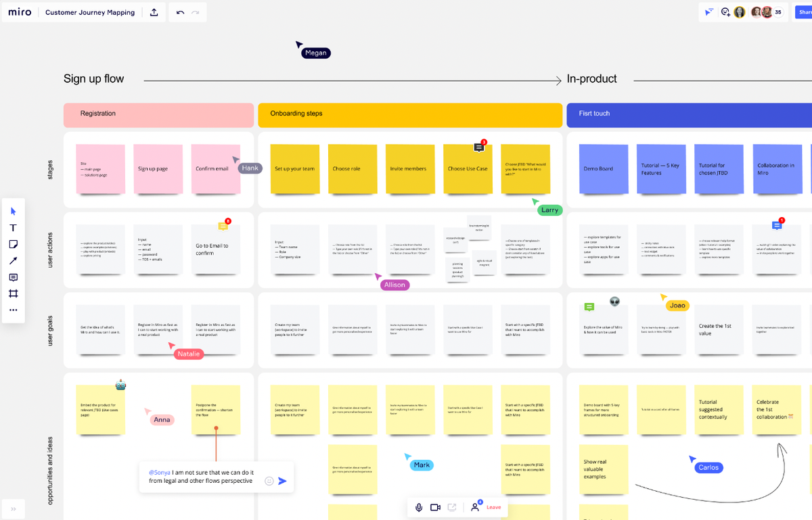The image size is (812, 520).
Task: Click the export board upload icon
Action: tap(154, 12)
